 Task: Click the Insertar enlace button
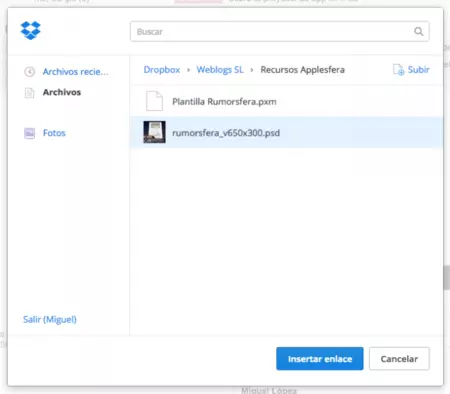click(x=320, y=359)
